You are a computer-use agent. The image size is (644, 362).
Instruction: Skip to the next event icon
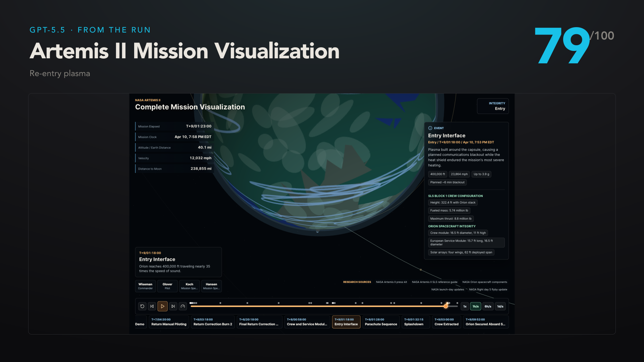click(x=173, y=306)
